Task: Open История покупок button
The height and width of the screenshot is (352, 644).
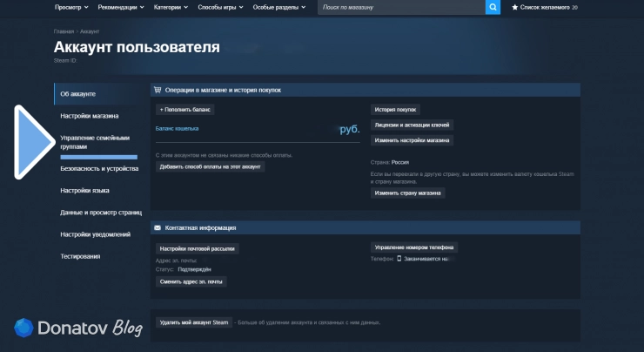Action: point(395,110)
